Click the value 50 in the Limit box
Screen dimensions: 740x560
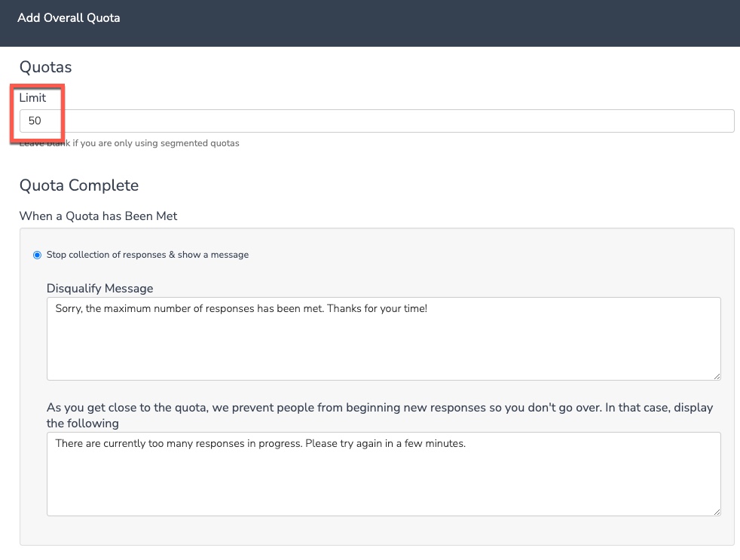pos(35,121)
